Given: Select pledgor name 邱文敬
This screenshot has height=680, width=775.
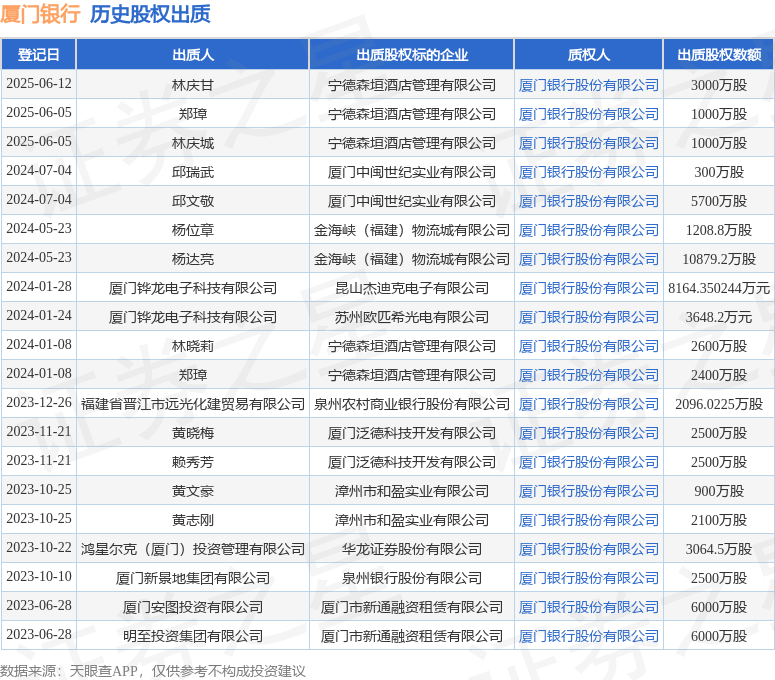Looking at the screenshot, I should 193,201.
